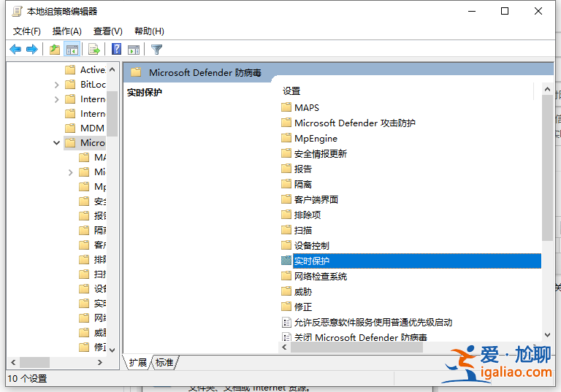Toggle show/hide console tree toolbar icon
561x392 pixels.
(72, 49)
